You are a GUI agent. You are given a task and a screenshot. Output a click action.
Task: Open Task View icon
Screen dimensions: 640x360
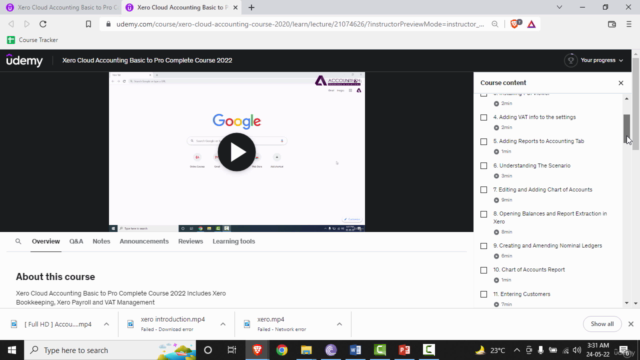click(232, 350)
